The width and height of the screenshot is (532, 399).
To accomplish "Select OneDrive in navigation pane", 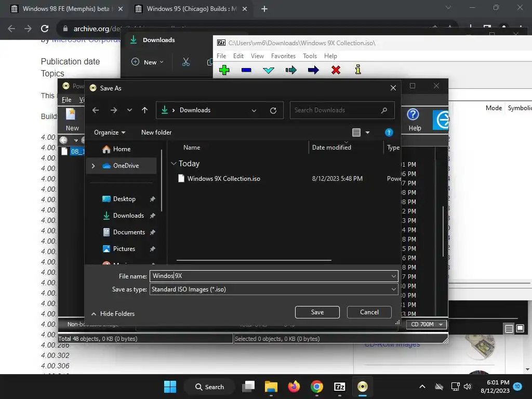I will point(126,166).
